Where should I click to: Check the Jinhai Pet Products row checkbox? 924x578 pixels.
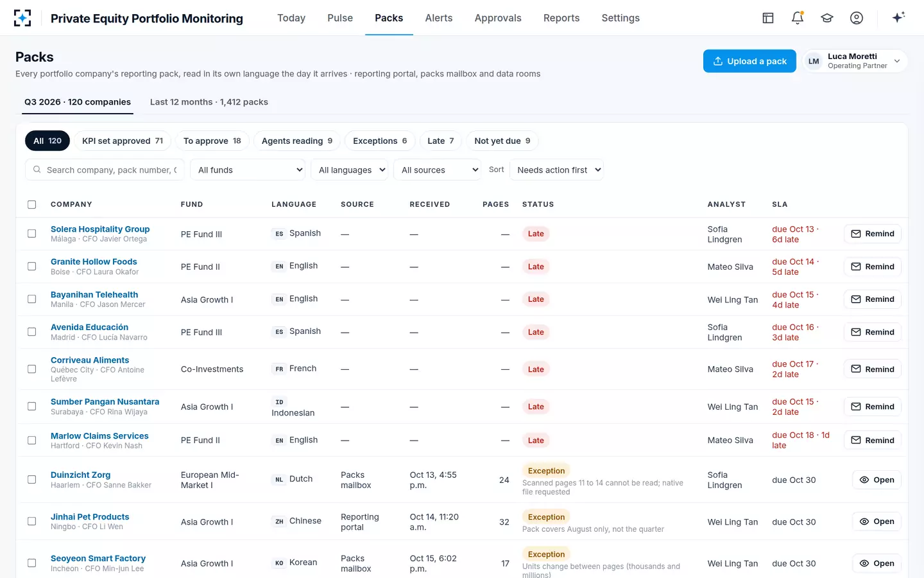(31, 521)
